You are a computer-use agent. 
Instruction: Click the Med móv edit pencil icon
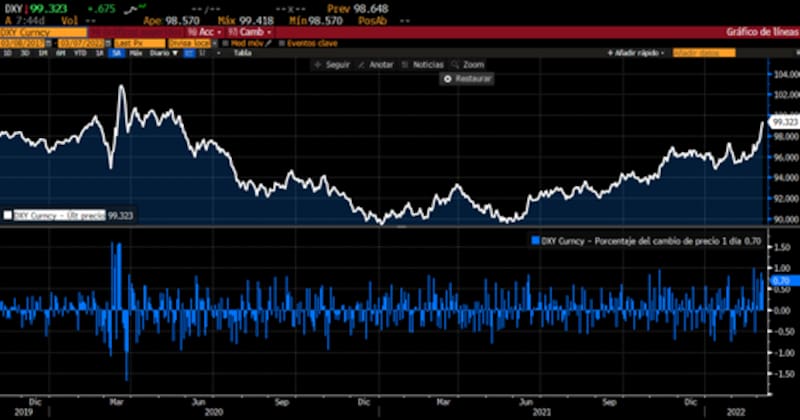[x=270, y=43]
